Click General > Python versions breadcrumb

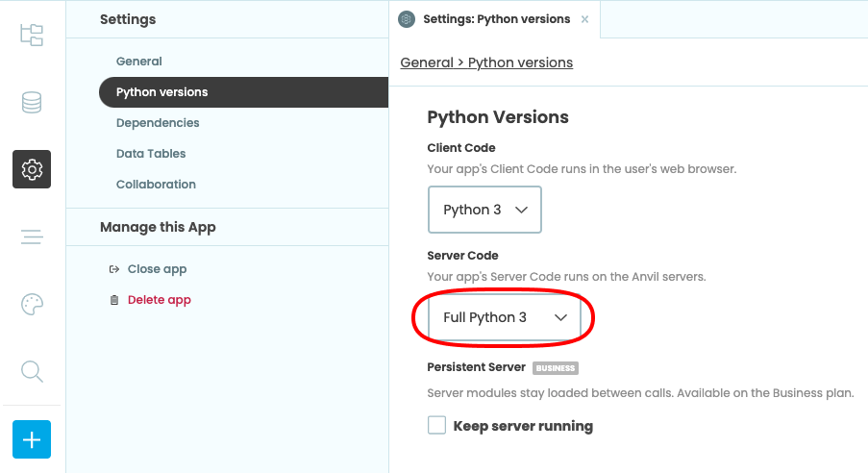pyautogui.click(x=486, y=62)
